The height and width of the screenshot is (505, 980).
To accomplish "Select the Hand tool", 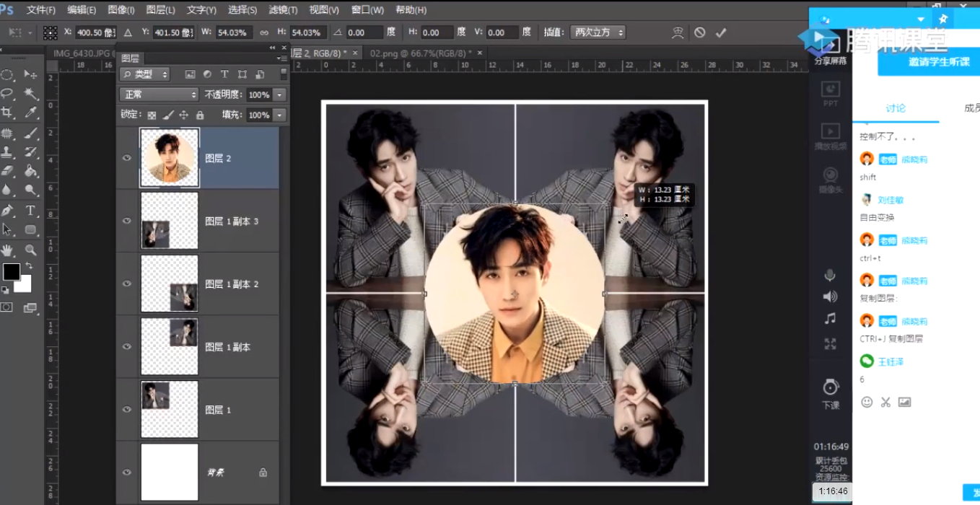I will click(x=7, y=250).
